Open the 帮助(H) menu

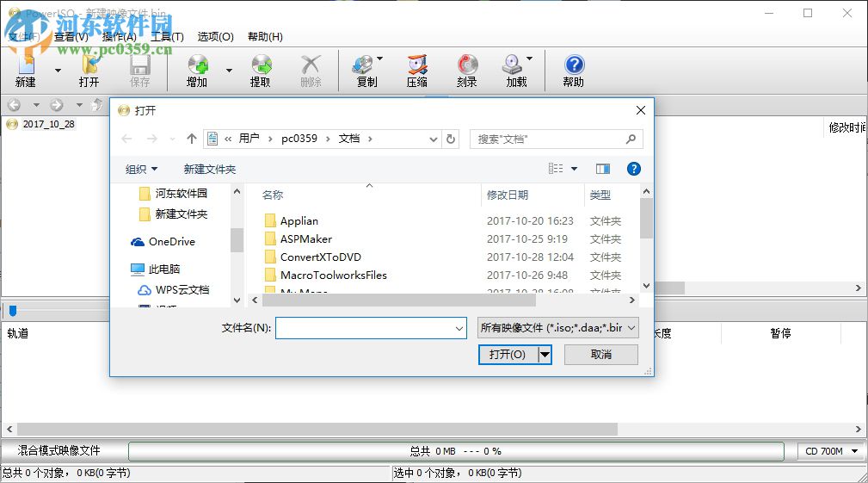point(265,36)
